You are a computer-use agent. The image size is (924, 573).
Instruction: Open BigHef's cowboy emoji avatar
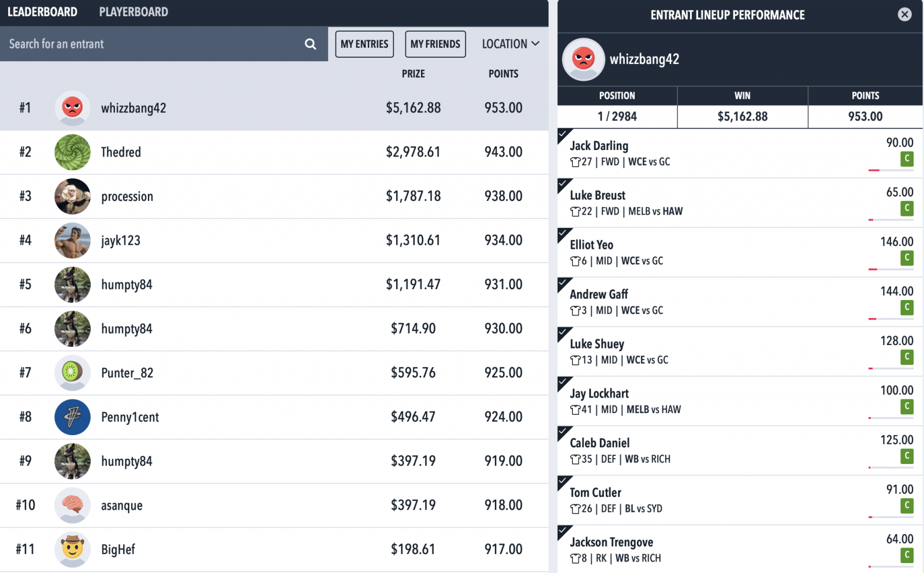coord(72,549)
